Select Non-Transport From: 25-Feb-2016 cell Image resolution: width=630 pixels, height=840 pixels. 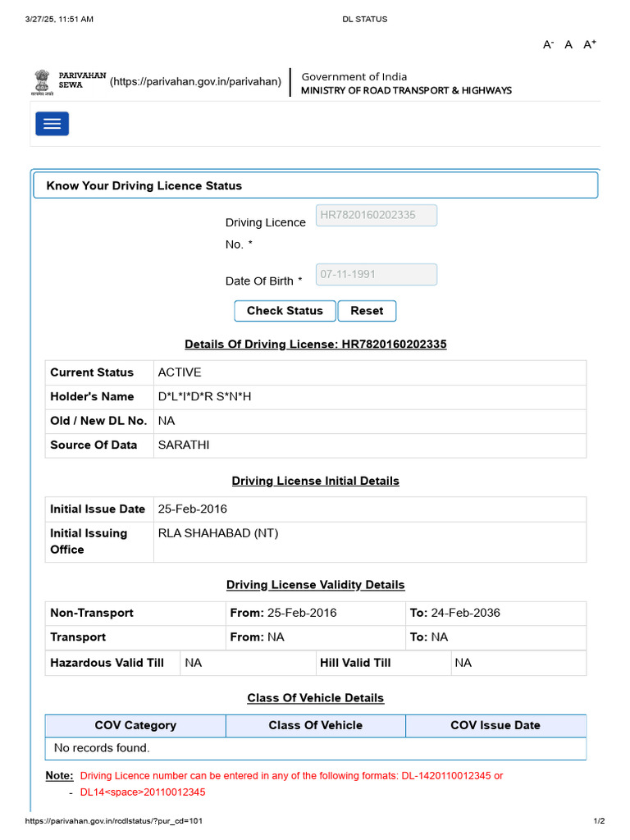point(316,613)
